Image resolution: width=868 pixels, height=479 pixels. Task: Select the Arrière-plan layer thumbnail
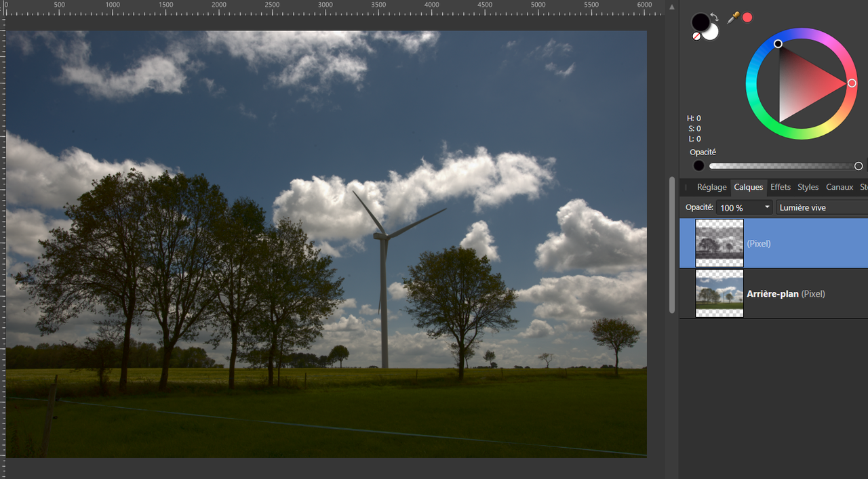[x=719, y=293]
